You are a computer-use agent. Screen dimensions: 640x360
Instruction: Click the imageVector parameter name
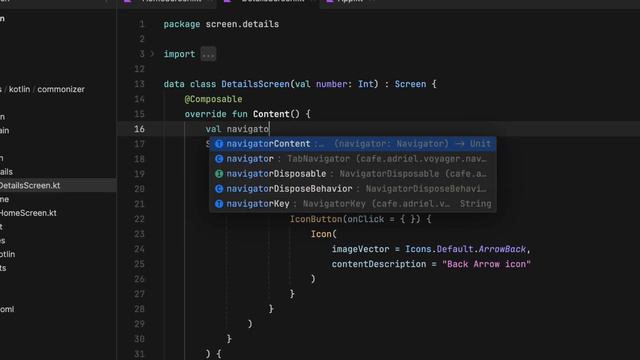[360, 249]
